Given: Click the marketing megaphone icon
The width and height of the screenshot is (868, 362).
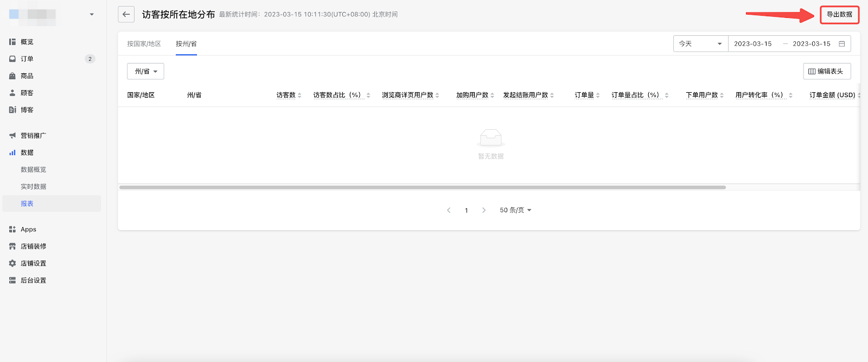Looking at the screenshot, I should click(12, 136).
